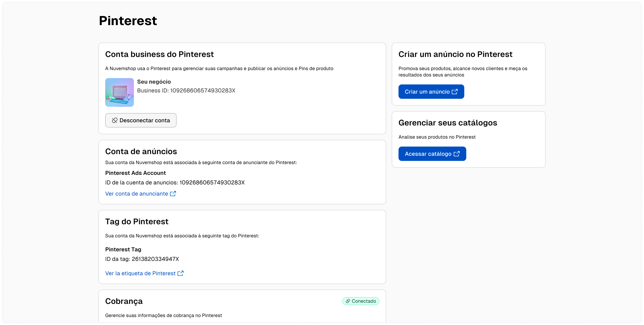Click the Cobrança heading
Viewport: 644px width, 325px height.
point(124,301)
